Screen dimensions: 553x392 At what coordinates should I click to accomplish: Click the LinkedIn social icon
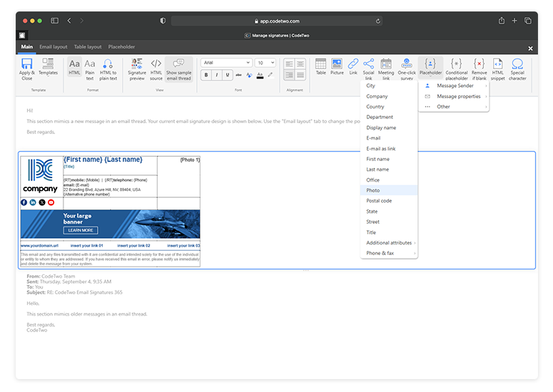(x=33, y=202)
